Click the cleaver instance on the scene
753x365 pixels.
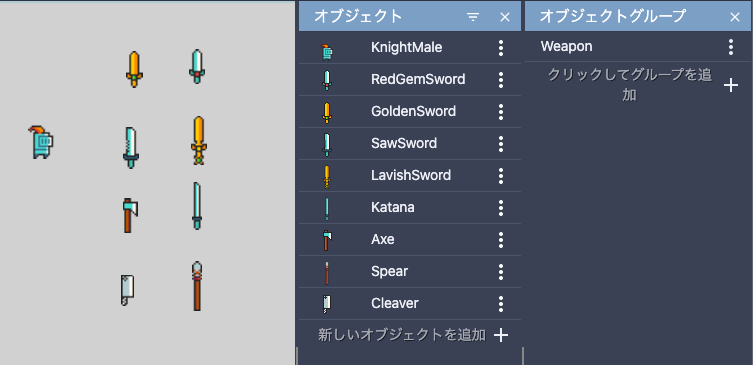127,290
